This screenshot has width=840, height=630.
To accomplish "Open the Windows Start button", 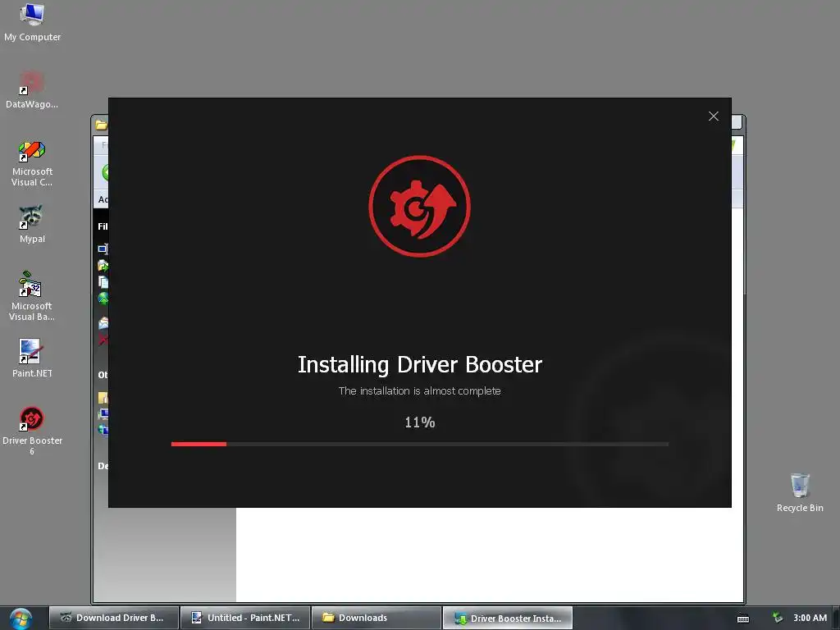I will 21,619.
